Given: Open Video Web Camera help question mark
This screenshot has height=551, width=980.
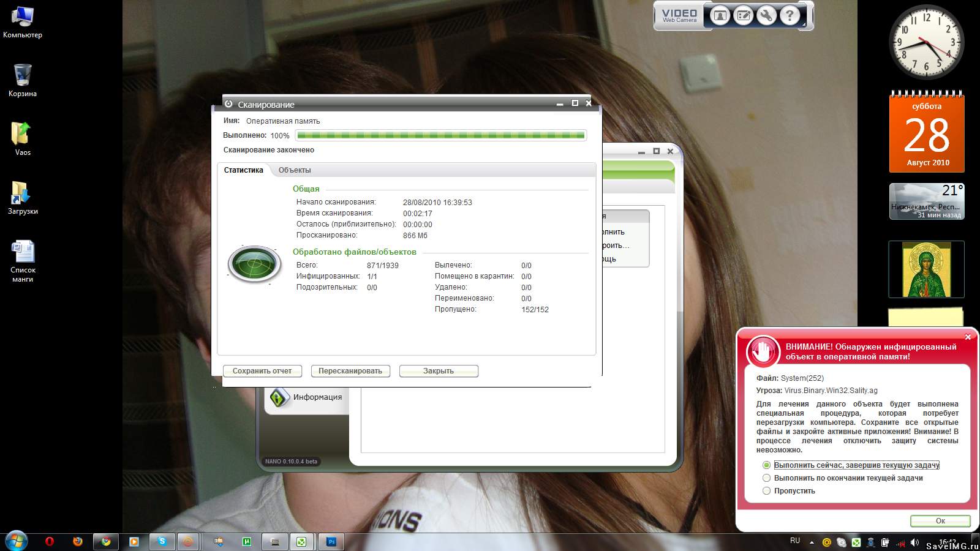Looking at the screenshot, I should 790,16.
